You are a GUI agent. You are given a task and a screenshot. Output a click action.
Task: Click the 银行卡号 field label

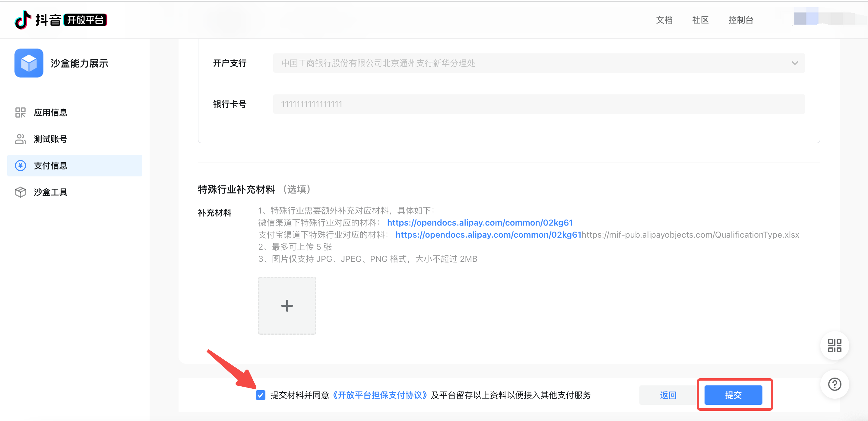tap(230, 104)
